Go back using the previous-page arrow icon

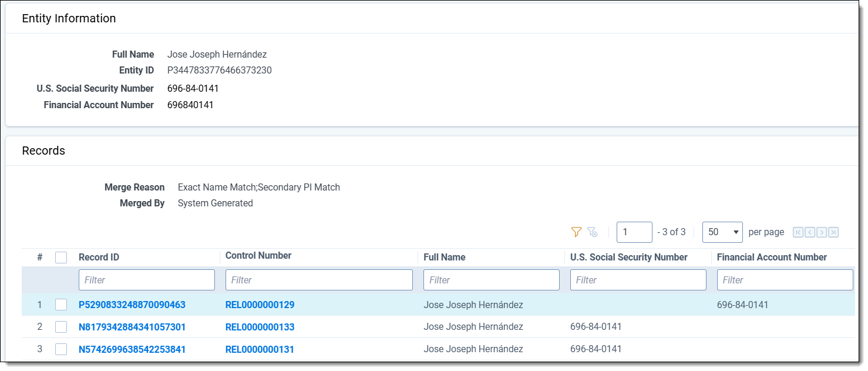pos(810,232)
